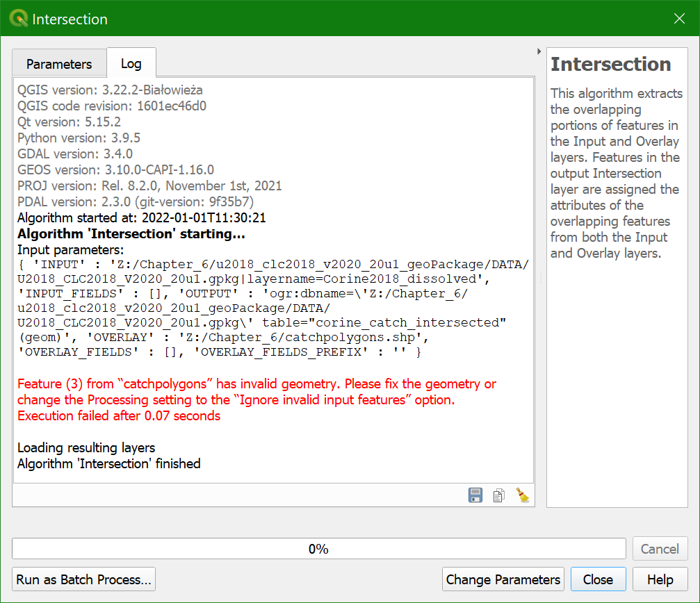Screen dimensions: 700x603
Task: Click the QGIS logo in title bar
Action: [18, 19]
